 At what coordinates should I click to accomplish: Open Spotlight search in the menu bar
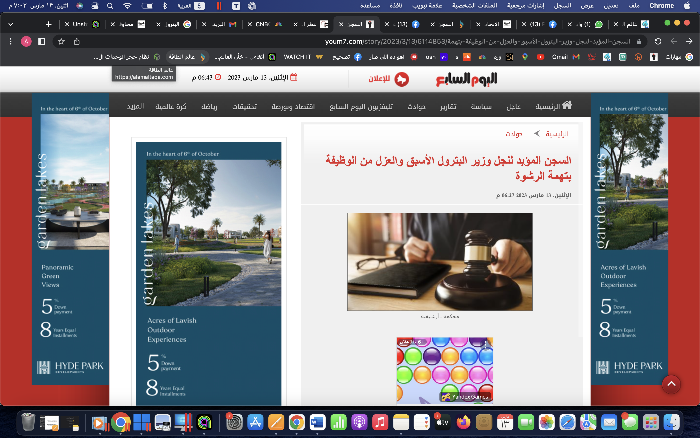point(110,6)
